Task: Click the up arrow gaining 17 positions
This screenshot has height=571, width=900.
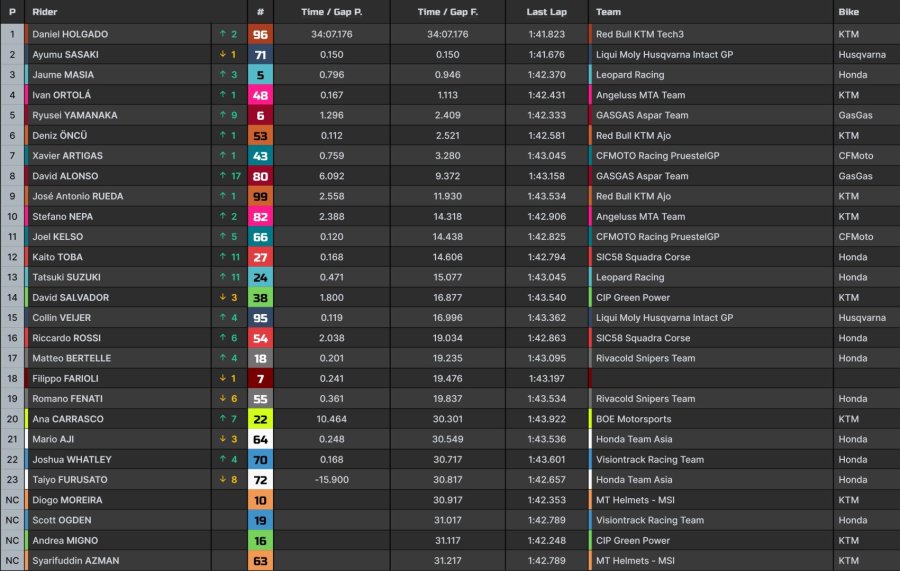Action: tap(223, 176)
